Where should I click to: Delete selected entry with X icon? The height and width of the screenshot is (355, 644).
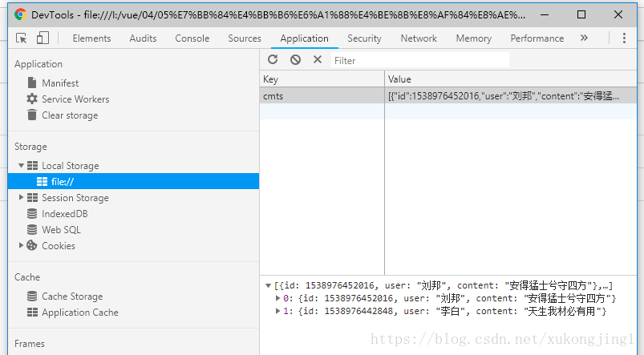(x=318, y=59)
